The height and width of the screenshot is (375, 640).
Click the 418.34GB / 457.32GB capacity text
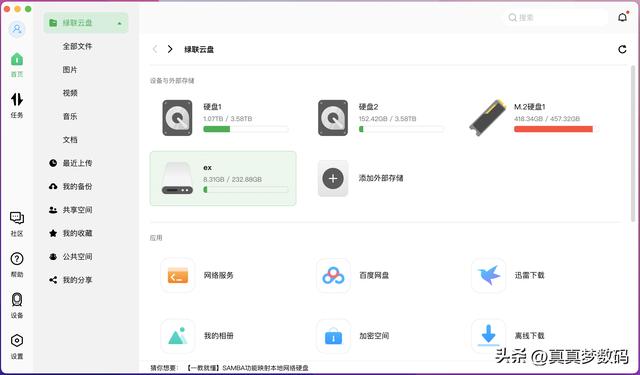(x=547, y=119)
